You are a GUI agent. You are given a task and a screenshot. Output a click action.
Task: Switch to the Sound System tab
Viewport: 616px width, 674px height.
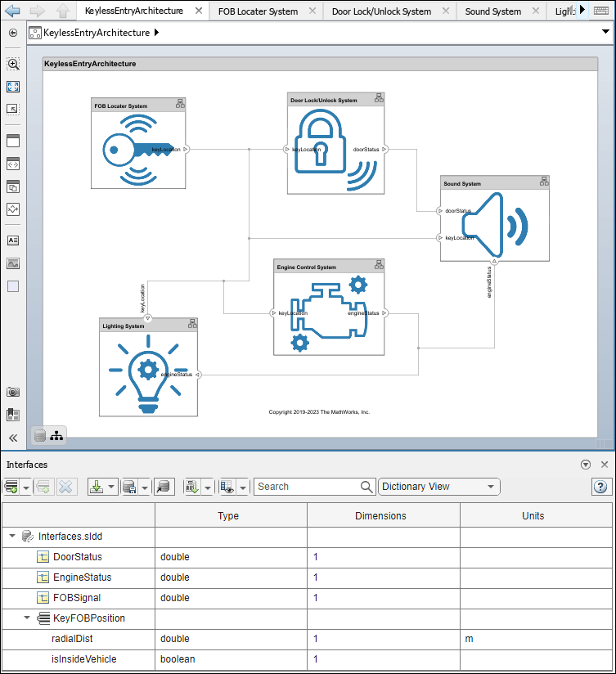pyautogui.click(x=493, y=11)
